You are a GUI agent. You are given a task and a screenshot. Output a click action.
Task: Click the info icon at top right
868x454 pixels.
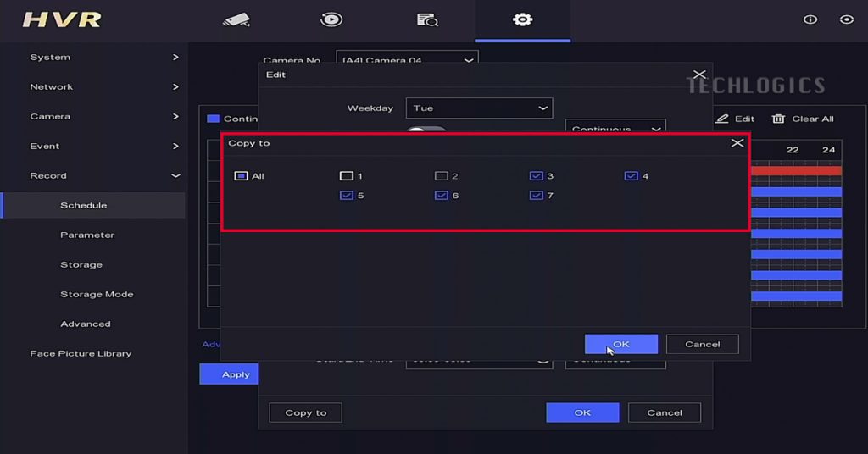[810, 19]
